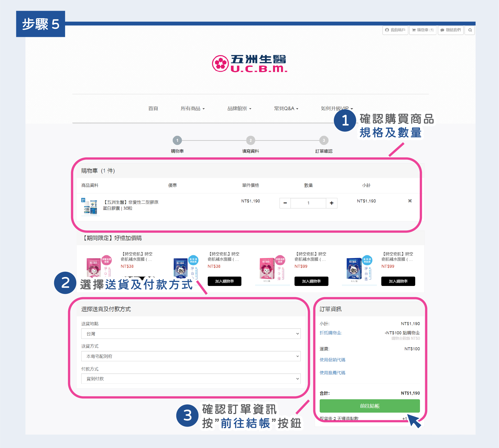This screenshot has width=499, height=448.
Task: Remove the collagen item with X icon
Action: tap(410, 201)
